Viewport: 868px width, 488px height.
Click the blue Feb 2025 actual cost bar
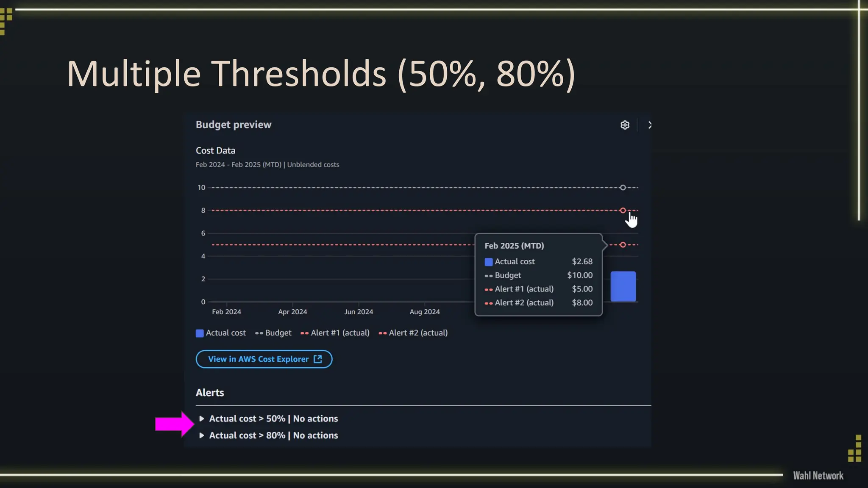tap(623, 286)
